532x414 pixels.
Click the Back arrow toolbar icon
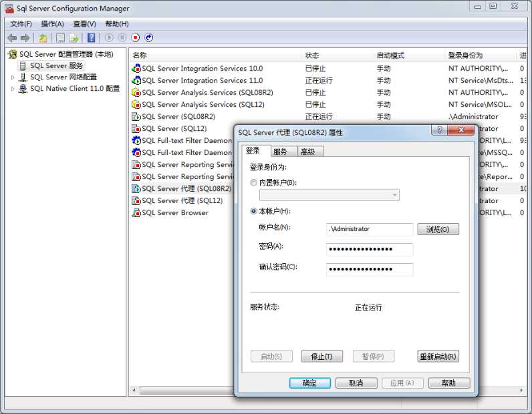pyautogui.click(x=12, y=37)
